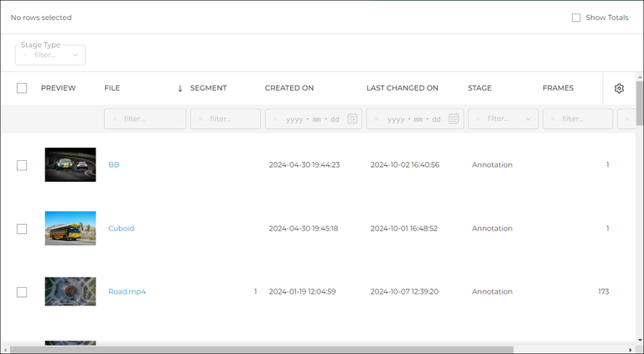Open the table settings gear icon

[619, 88]
